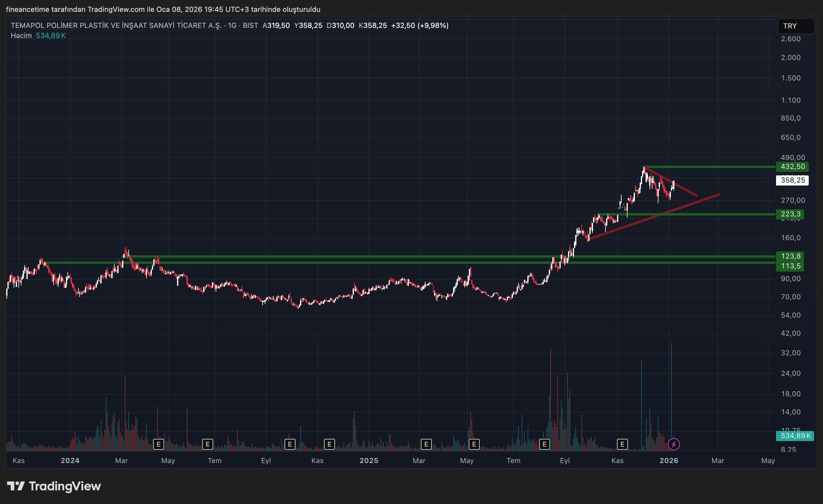This screenshot has width=823, height=504.
Task: Click the earnings E marker near Mar 2025
Action: (x=426, y=444)
